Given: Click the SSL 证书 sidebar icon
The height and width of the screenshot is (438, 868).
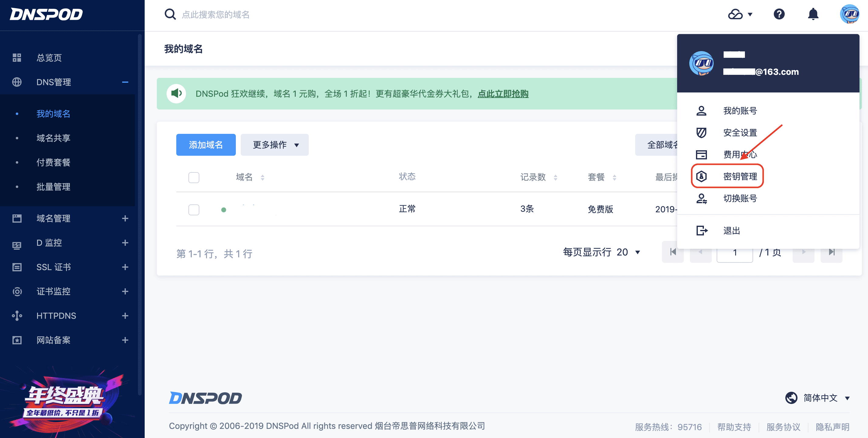Looking at the screenshot, I should tap(17, 267).
